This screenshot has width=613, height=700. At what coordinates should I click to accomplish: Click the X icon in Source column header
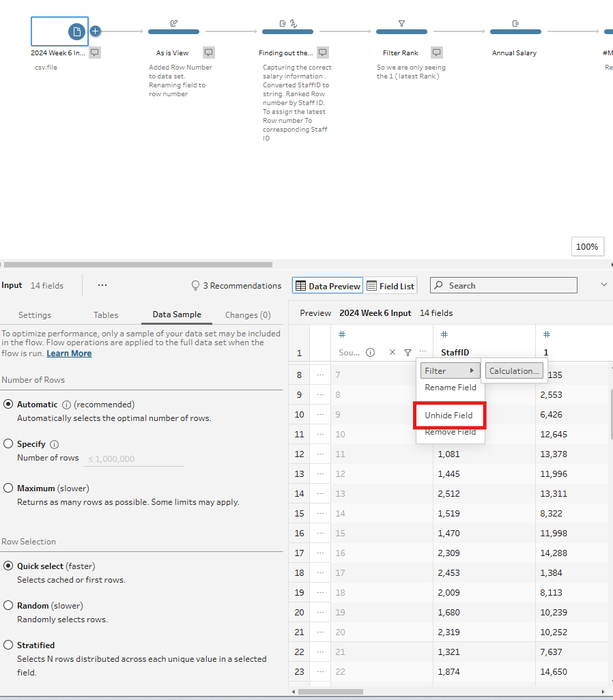[x=392, y=353]
